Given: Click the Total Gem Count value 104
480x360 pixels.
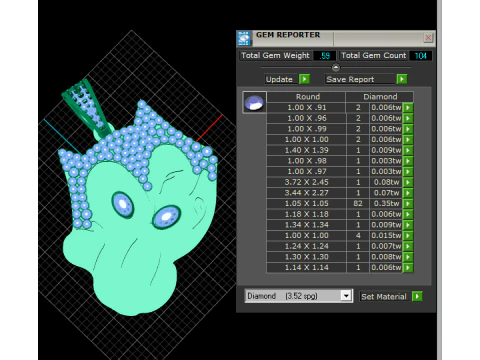Looking at the screenshot, I should coord(421,56).
